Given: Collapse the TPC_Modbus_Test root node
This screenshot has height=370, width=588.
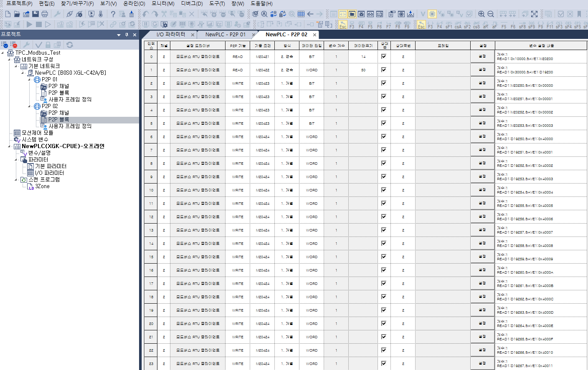Looking at the screenshot, I should pos(3,53).
